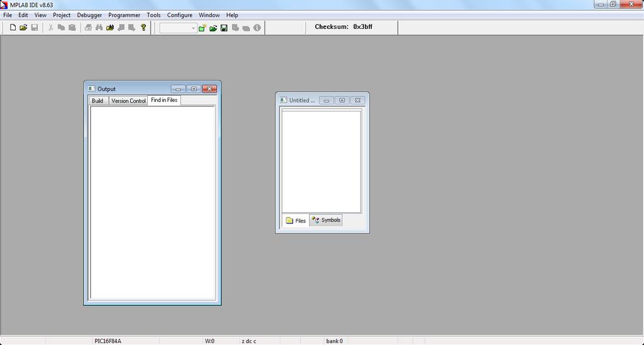Open the Configure menu
The height and width of the screenshot is (345, 644).
(179, 15)
